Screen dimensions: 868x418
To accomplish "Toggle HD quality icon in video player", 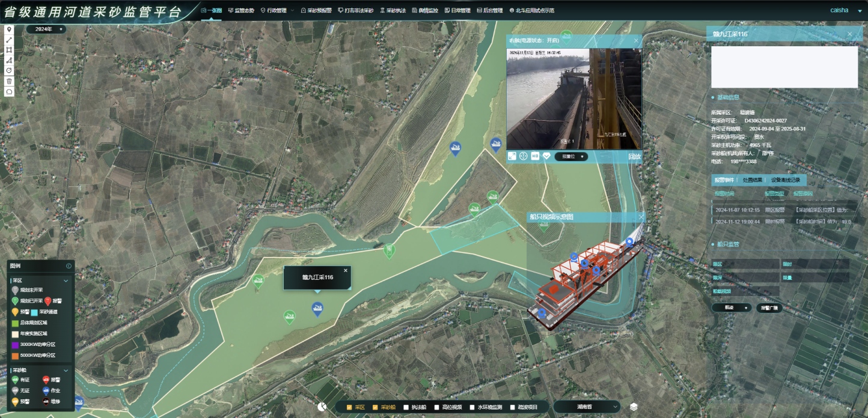I will 535,156.
